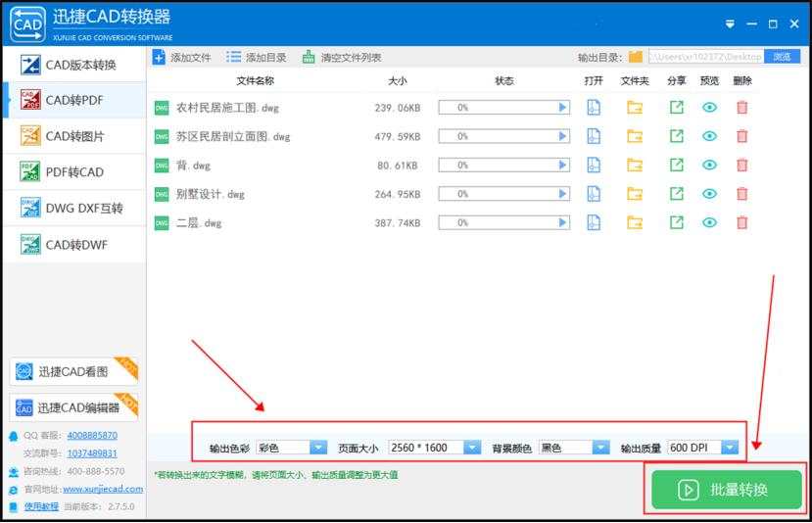812x523 pixels.
Task: Click the 文件名称 column header
Action: tap(256, 80)
